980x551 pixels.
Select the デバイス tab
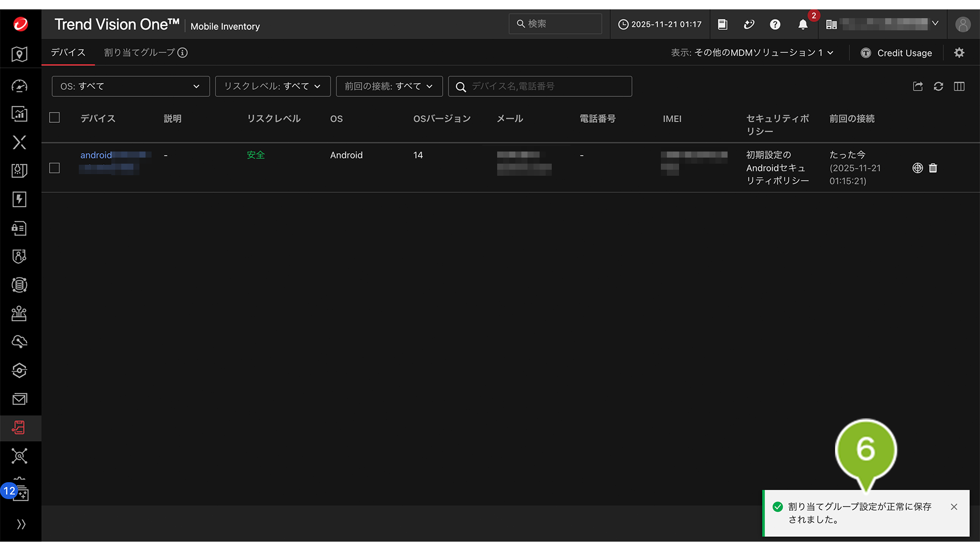pyautogui.click(x=68, y=53)
